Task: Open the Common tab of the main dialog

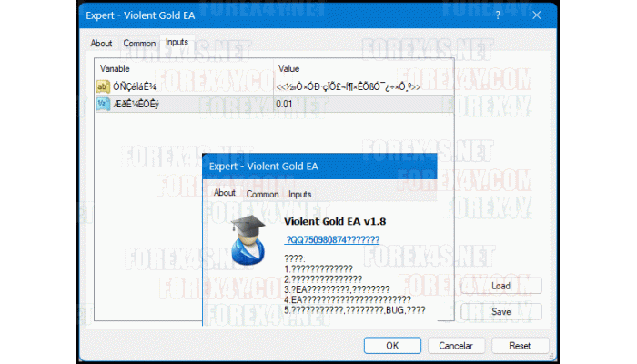Action: coord(139,44)
